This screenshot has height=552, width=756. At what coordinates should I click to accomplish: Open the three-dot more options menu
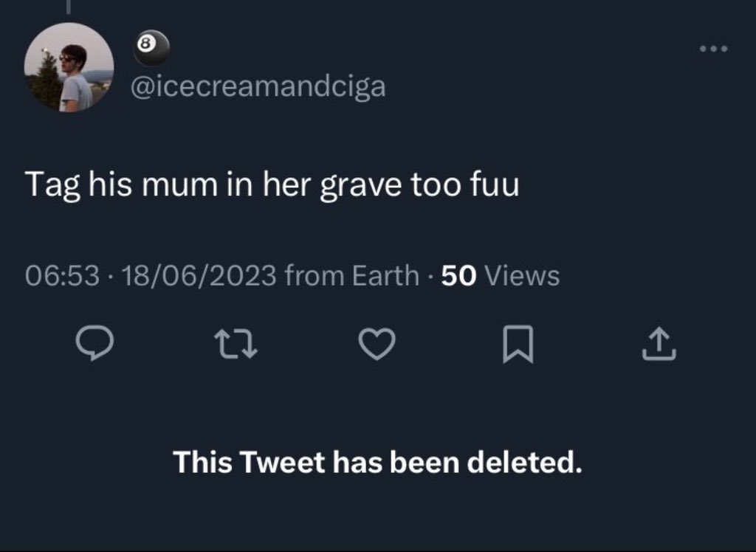pyautogui.click(x=714, y=49)
